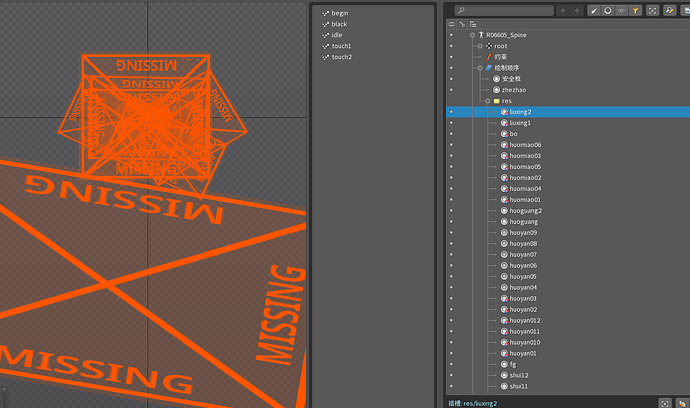Collapse the res folder node

tap(488, 101)
